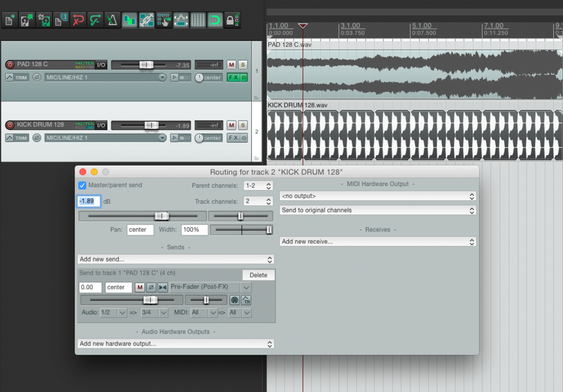Open I/O routing for PAD 128 C track
This screenshot has width=563, height=392.
pyautogui.click(x=101, y=65)
